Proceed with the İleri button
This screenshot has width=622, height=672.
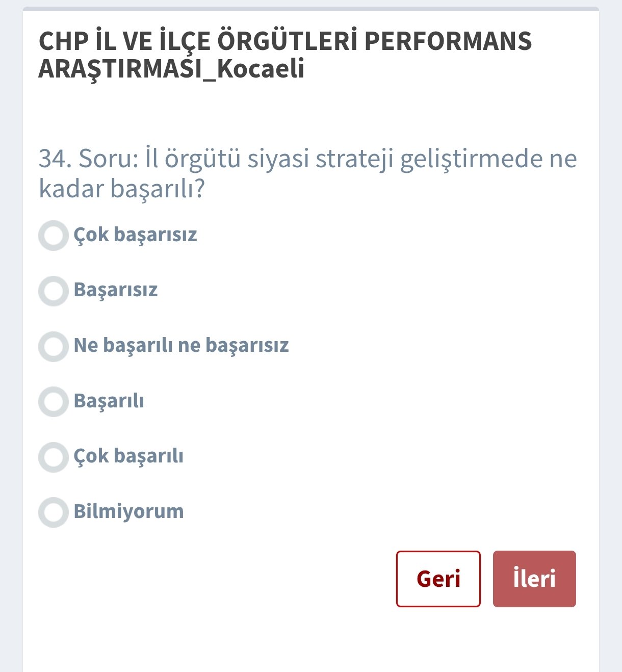[534, 579]
